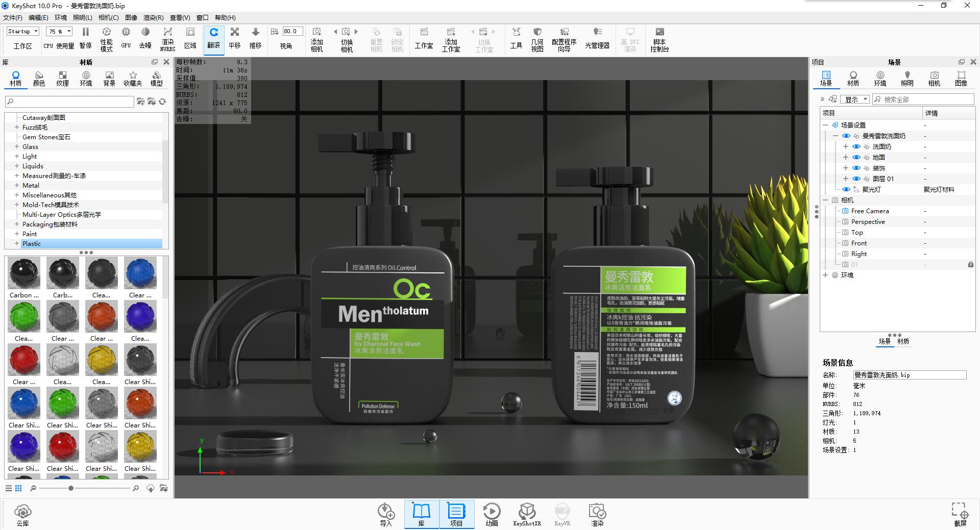Toggle the Project panel button
Screen dimensions: 980x530
(x=456, y=514)
